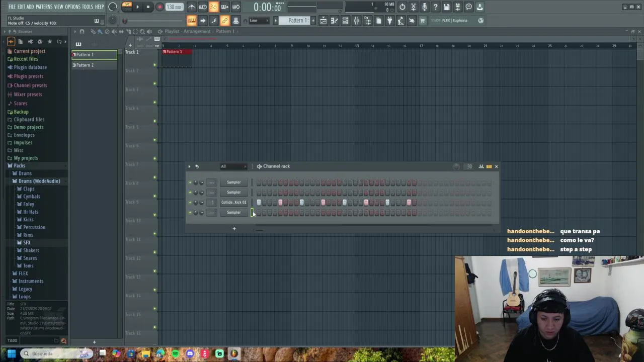
Task: Open the VIEW menu
Action: point(59,7)
